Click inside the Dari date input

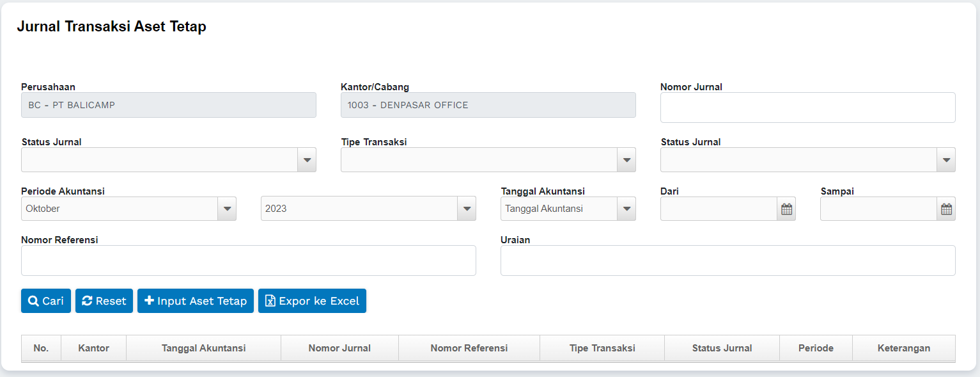[719, 209]
